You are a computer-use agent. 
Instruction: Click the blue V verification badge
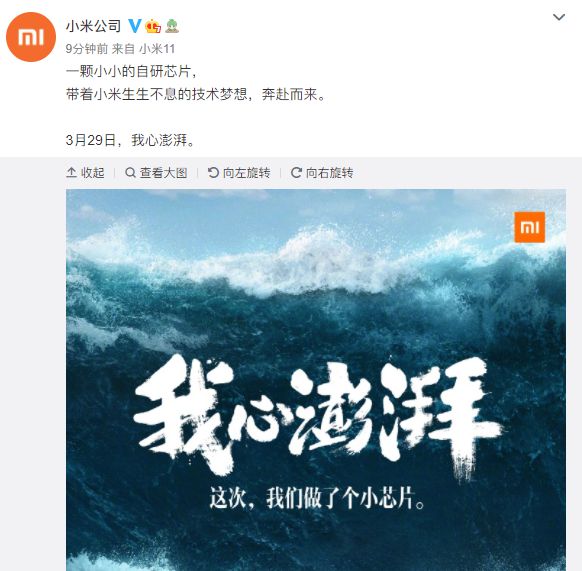tap(135, 26)
